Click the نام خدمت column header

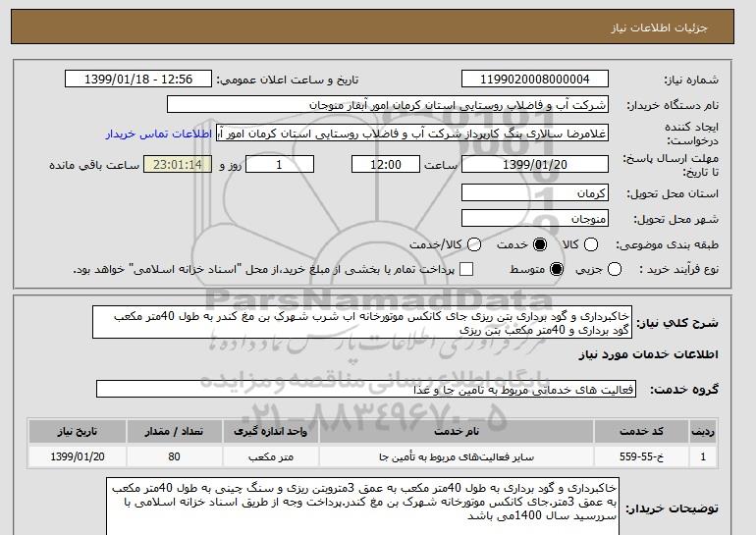[x=457, y=431]
